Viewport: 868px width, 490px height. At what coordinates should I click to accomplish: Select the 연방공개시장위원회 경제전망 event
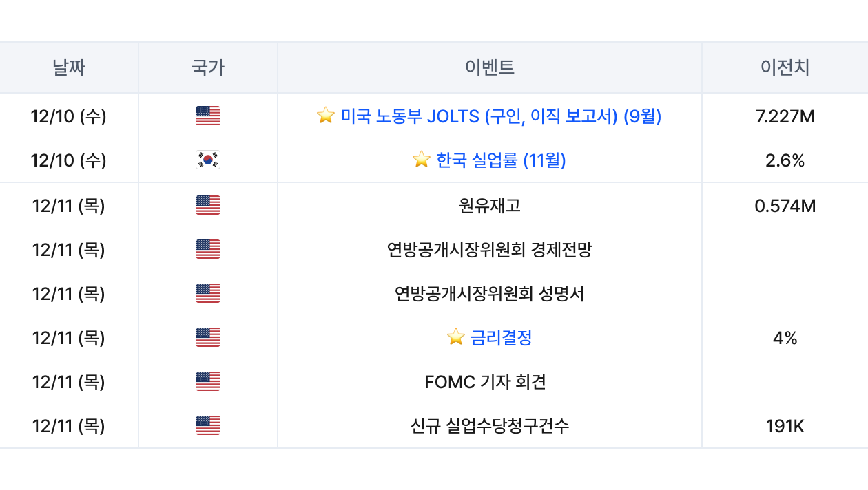[490, 249]
